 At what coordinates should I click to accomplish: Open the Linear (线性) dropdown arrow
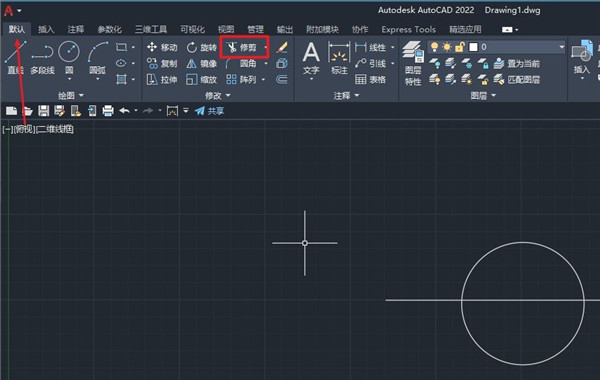click(393, 47)
